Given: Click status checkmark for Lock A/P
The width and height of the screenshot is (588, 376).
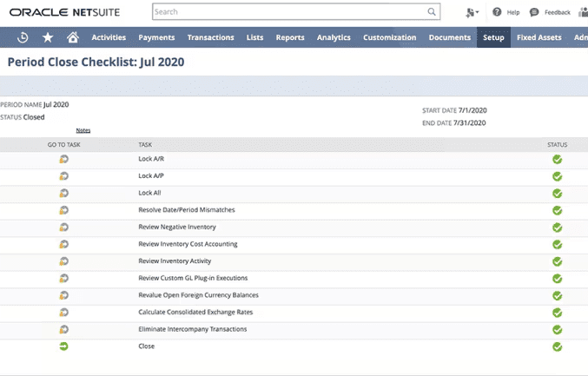Looking at the screenshot, I should 557,176.
